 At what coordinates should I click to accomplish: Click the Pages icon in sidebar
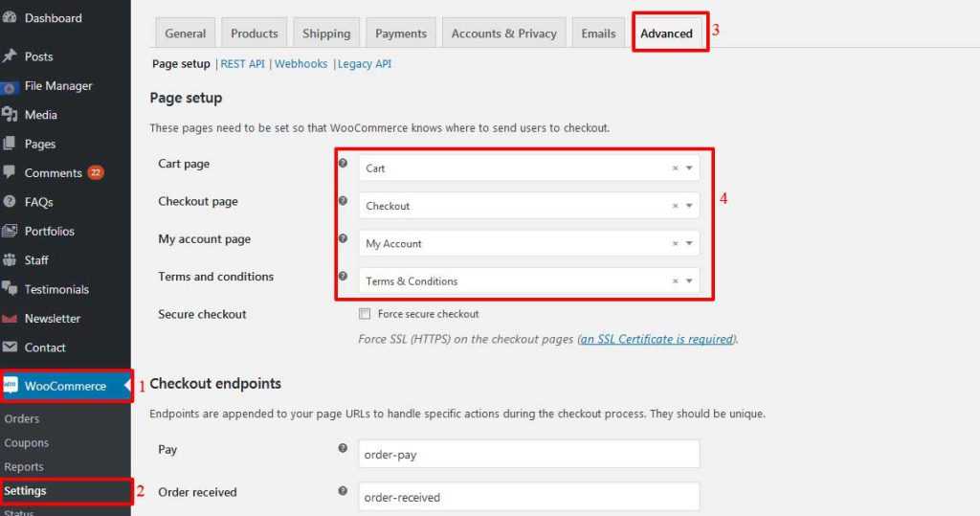[x=9, y=144]
